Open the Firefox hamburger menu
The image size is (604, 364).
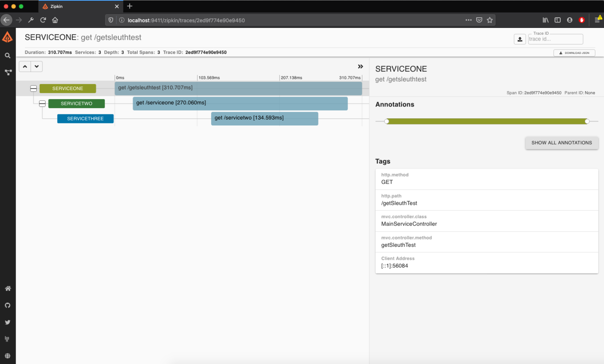pos(598,20)
